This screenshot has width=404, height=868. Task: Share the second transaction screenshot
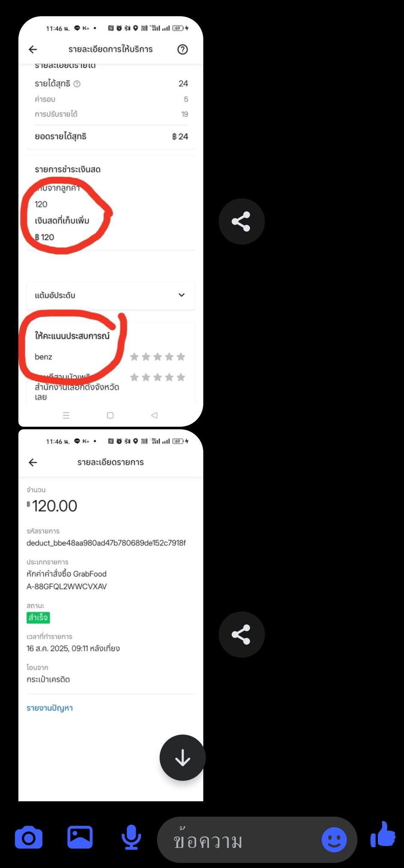click(241, 635)
